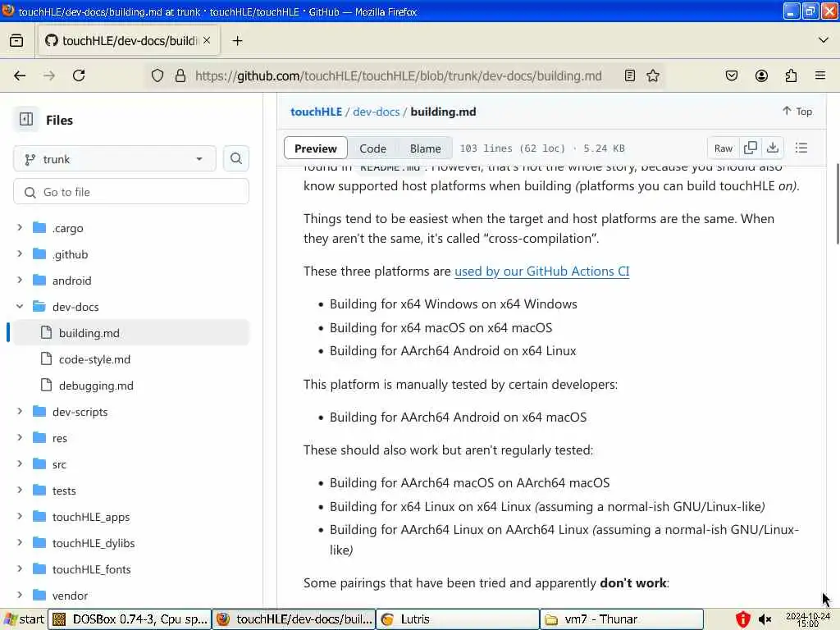
Task: Bookmark this page with the star
Action: pyautogui.click(x=652, y=75)
